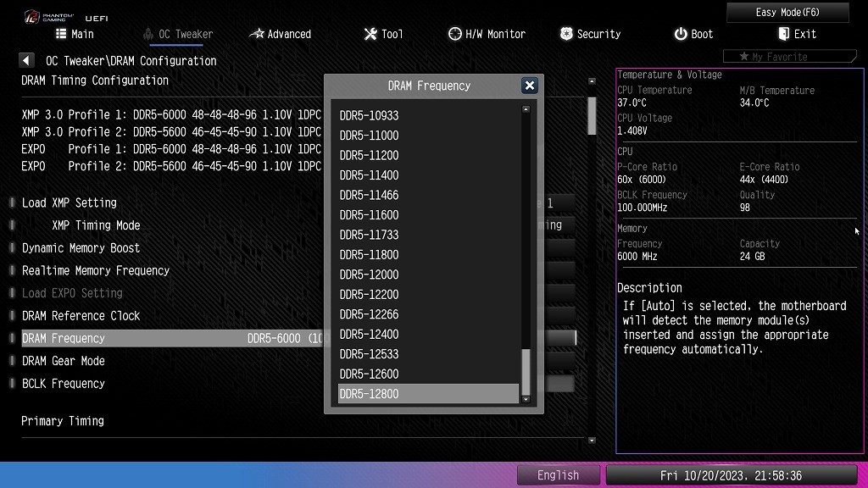Click the popup list scroll-up arrow

tap(526, 109)
